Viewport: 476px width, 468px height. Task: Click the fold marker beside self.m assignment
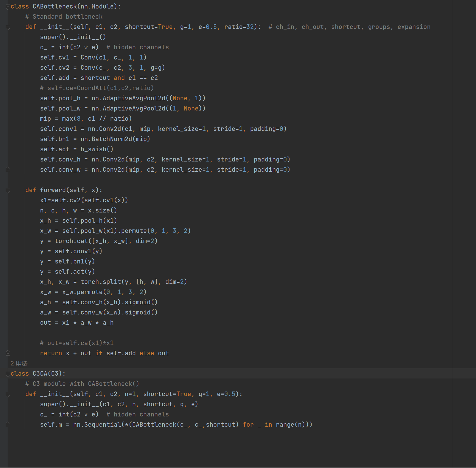[x=8, y=424]
